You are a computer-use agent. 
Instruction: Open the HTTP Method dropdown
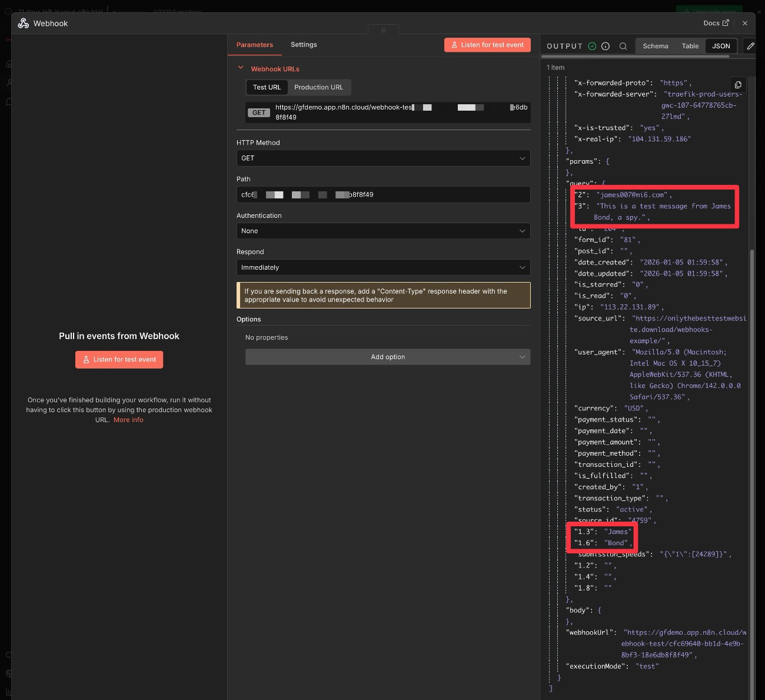tap(383, 158)
